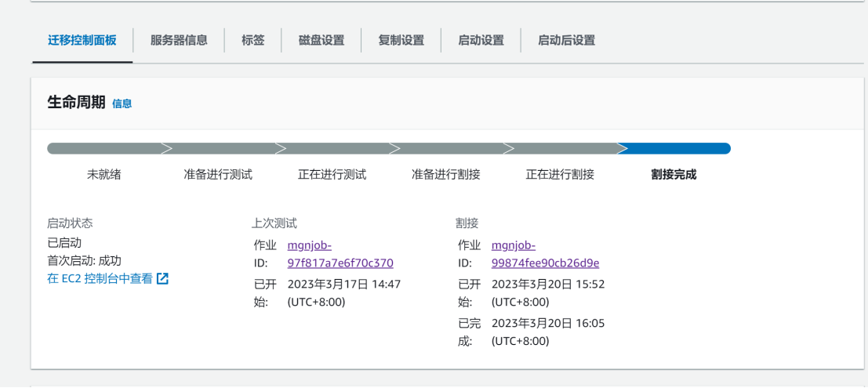The height and width of the screenshot is (388, 868).
Task: Open last test job mgnjob-97f817a7e6f70c370
Action: [x=340, y=254]
